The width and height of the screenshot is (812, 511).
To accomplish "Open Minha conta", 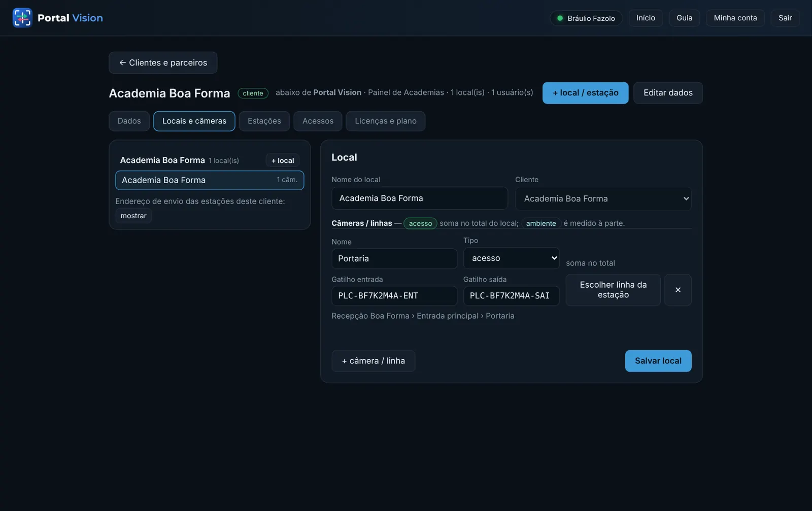I will [x=735, y=18].
